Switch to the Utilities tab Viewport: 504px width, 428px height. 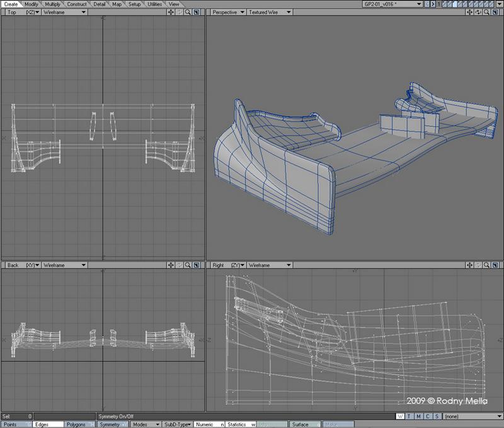pyautogui.click(x=154, y=4)
